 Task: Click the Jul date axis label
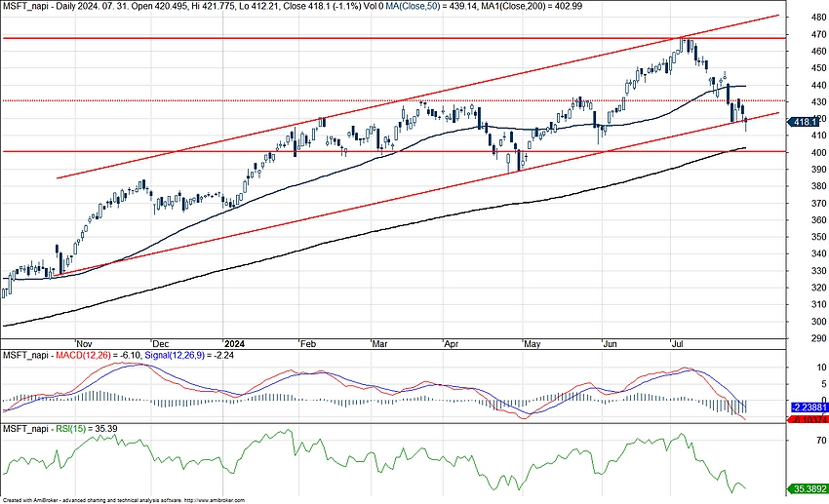point(677,344)
